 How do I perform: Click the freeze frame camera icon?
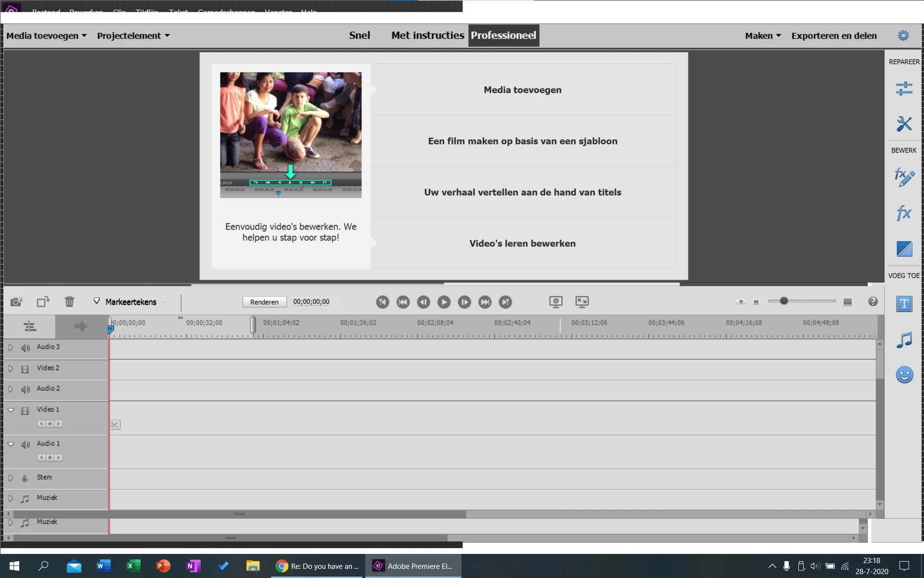(16, 302)
